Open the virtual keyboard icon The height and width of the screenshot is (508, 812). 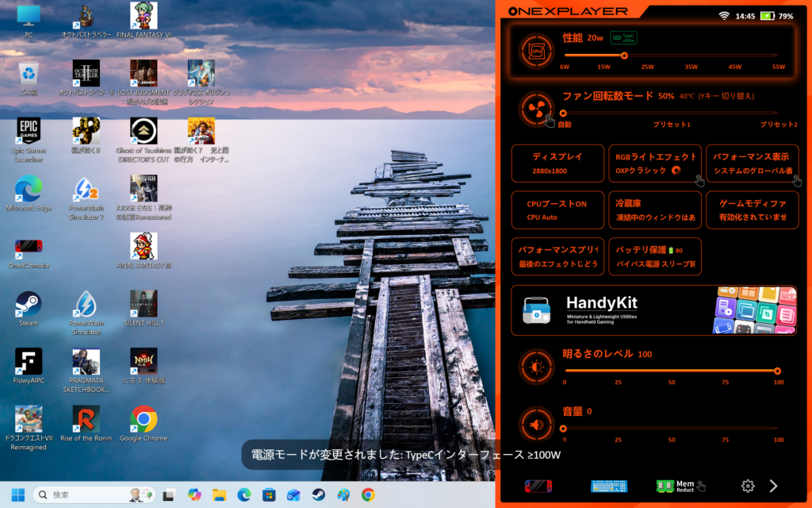click(x=608, y=486)
